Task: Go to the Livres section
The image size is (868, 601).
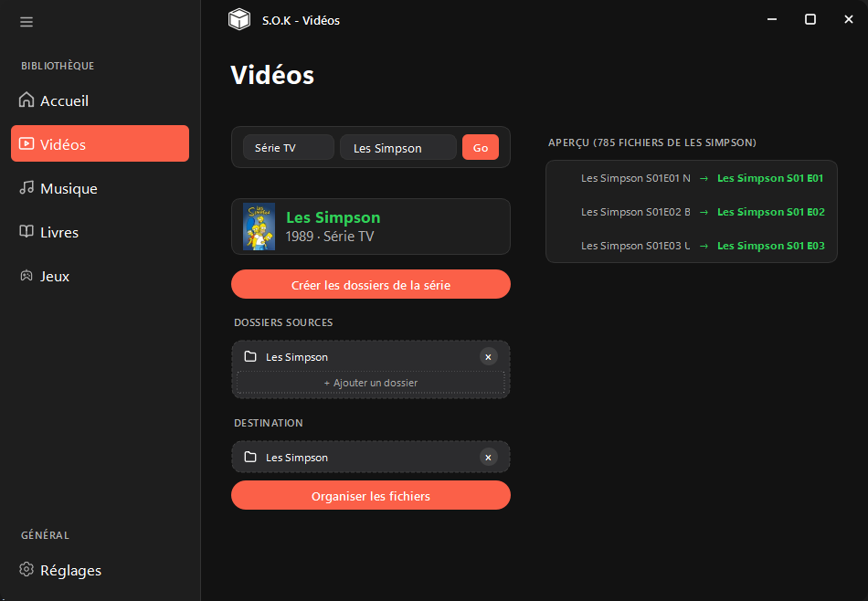Action: (x=101, y=232)
